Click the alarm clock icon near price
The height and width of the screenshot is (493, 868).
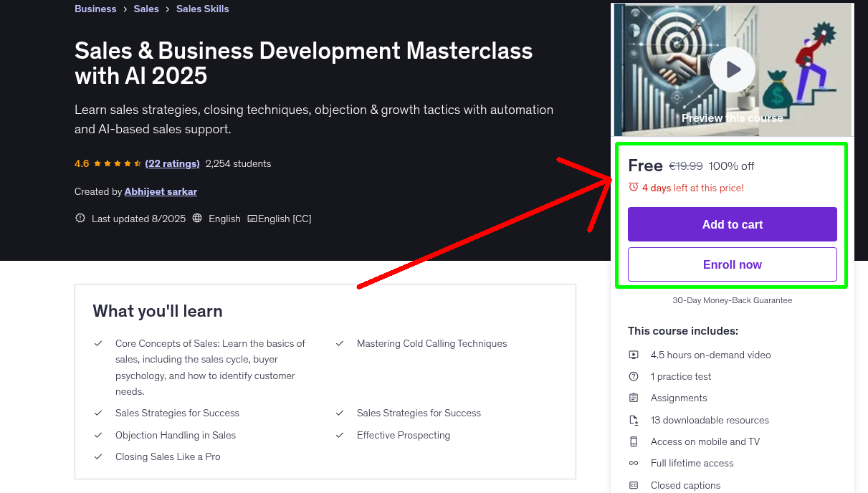pyautogui.click(x=633, y=187)
